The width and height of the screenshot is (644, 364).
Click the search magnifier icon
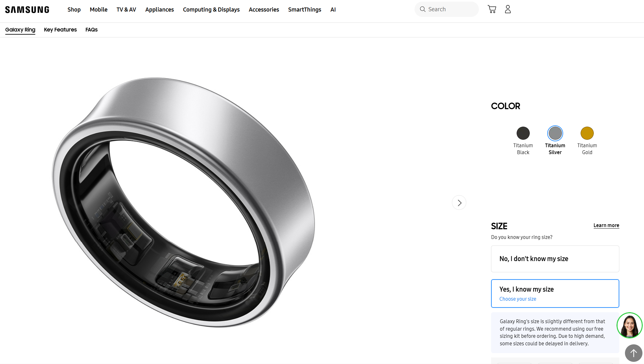coord(423,9)
